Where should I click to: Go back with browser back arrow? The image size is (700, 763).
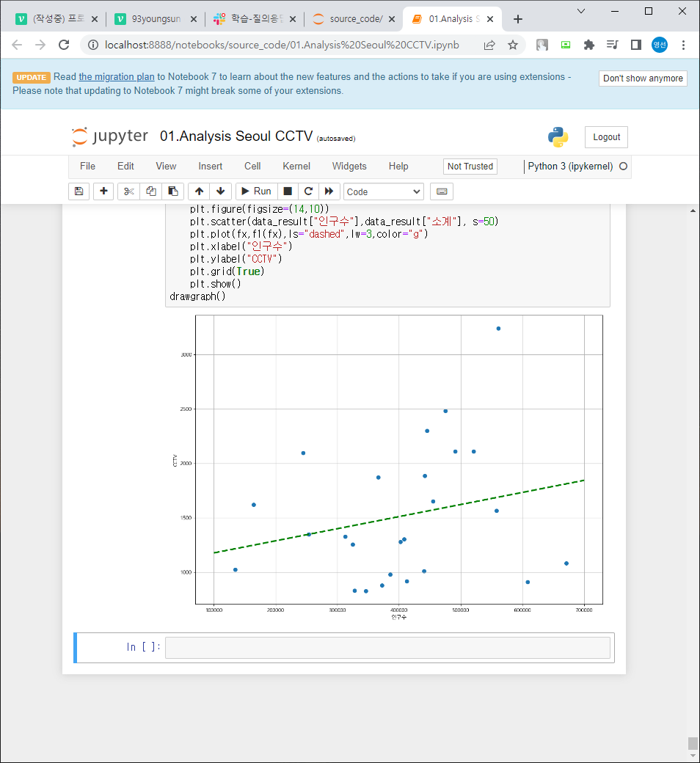(17, 45)
